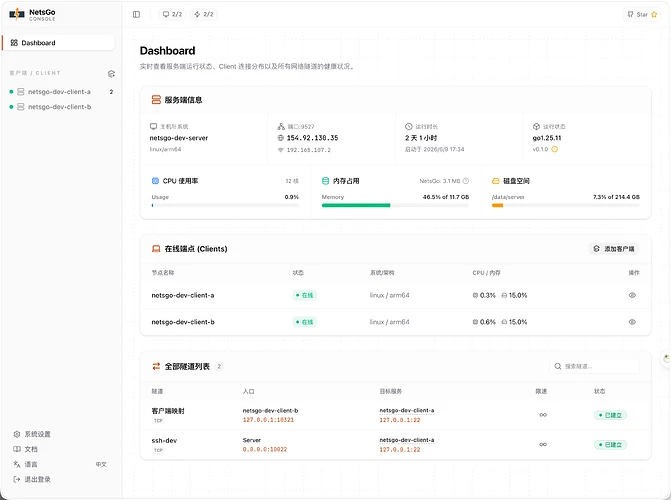Click the TCP tag under ssh-dev
671x500 pixels.
click(x=158, y=450)
